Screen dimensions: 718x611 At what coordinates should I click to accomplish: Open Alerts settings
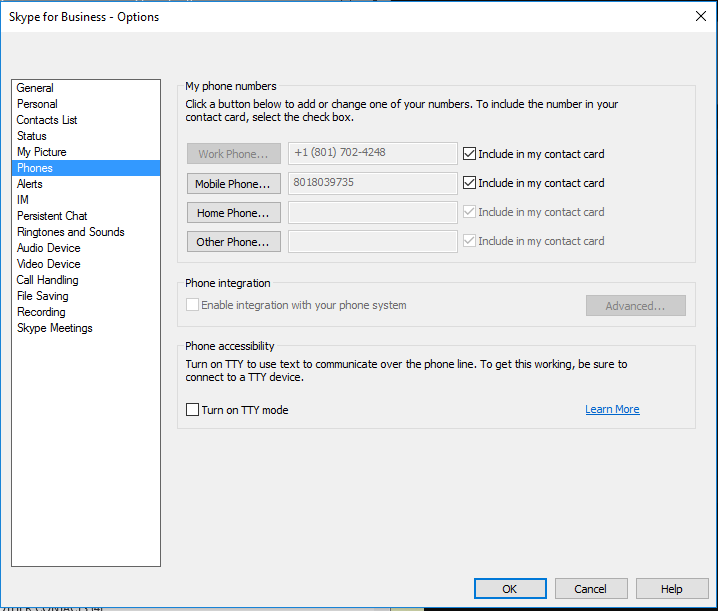coord(30,184)
